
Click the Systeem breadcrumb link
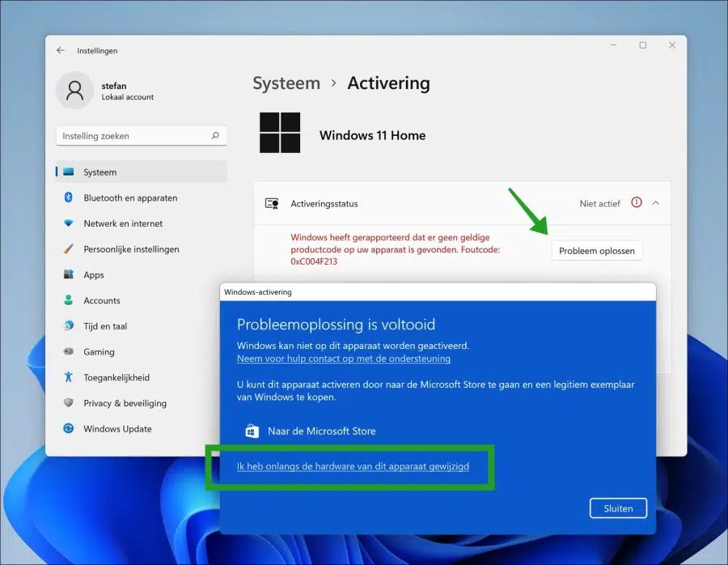pyautogui.click(x=286, y=83)
